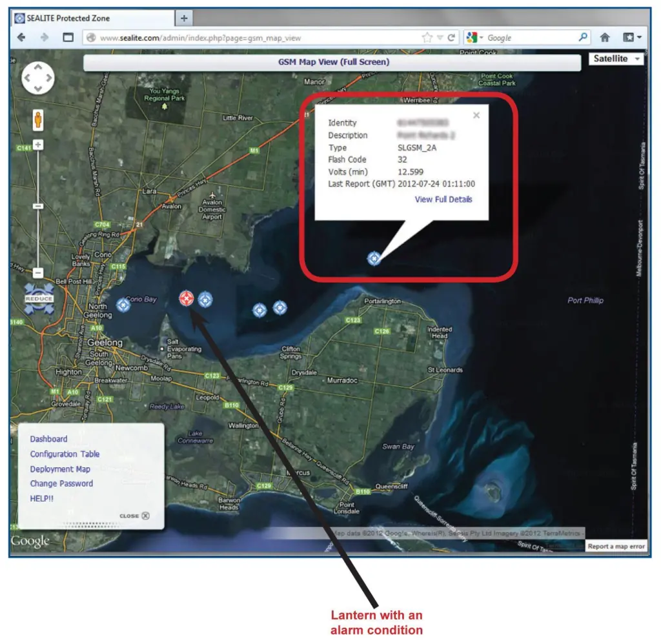The height and width of the screenshot is (644, 661).
Task: Open the Configuration Table link
Action: [x=65, y=454]
